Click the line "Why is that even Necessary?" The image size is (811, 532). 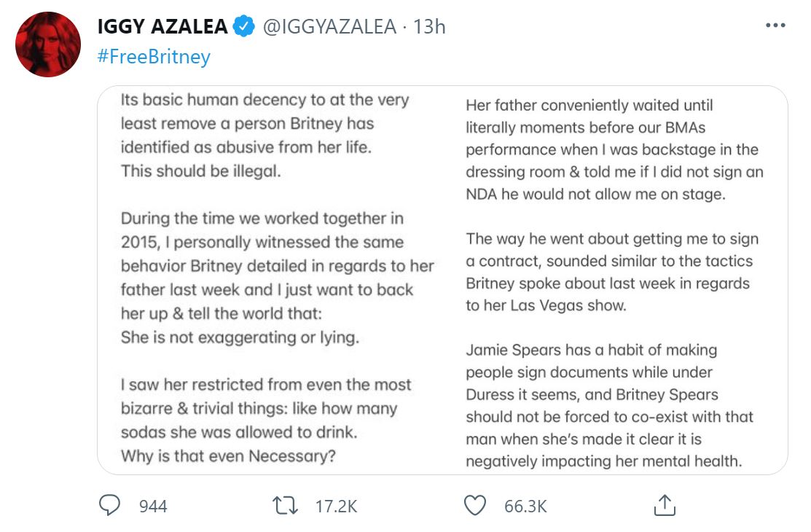coord(228,456)
